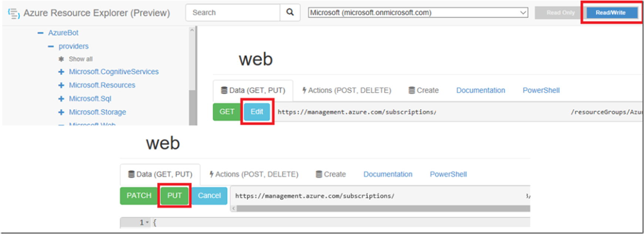Click the green PUT button

174,196
